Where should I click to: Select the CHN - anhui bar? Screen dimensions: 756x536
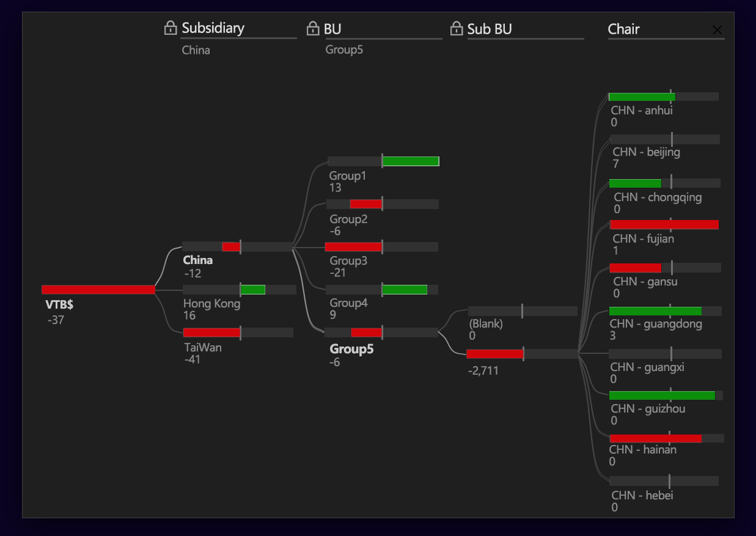coord(664,97)
